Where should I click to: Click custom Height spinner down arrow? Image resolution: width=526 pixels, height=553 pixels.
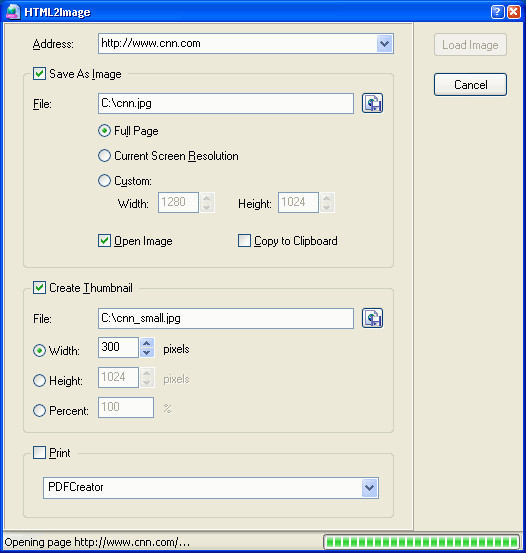click(x=327, y=207)
